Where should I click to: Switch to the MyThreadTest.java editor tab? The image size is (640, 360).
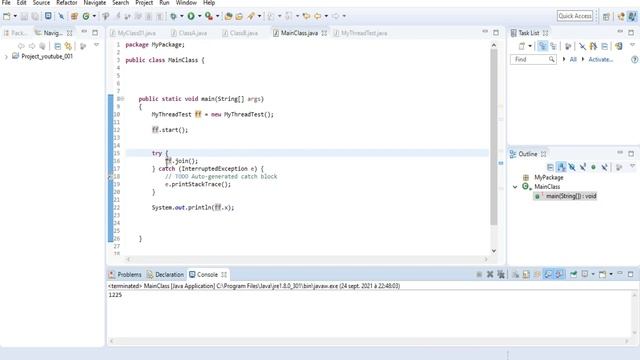tap(360, 33)
